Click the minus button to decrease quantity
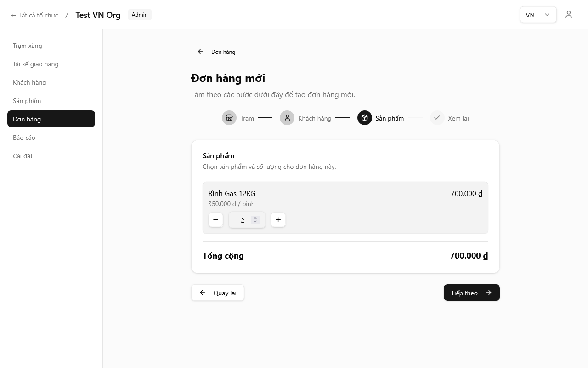 (216, 220)
